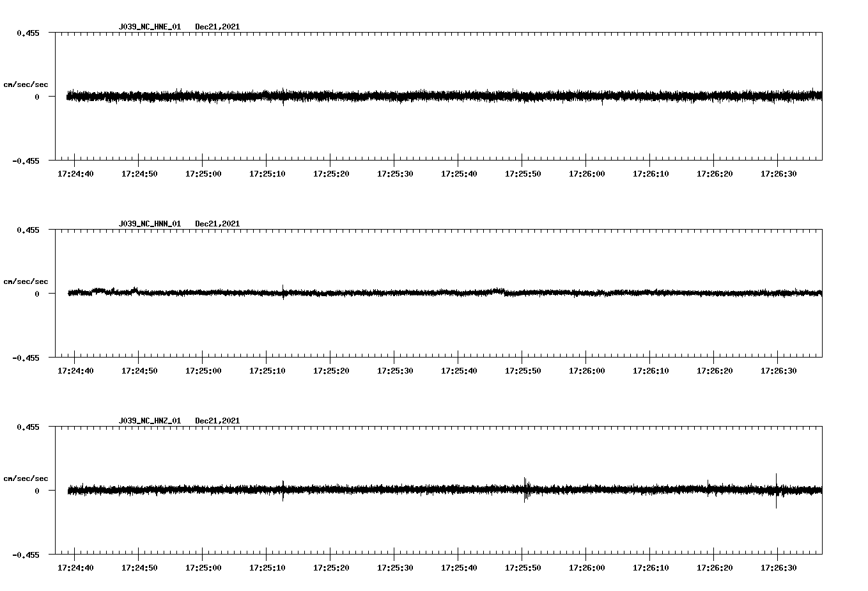Click the J039_NC_HNE_01 channel title
Viewport: 868px width, 591px height.
pos(150,27)
